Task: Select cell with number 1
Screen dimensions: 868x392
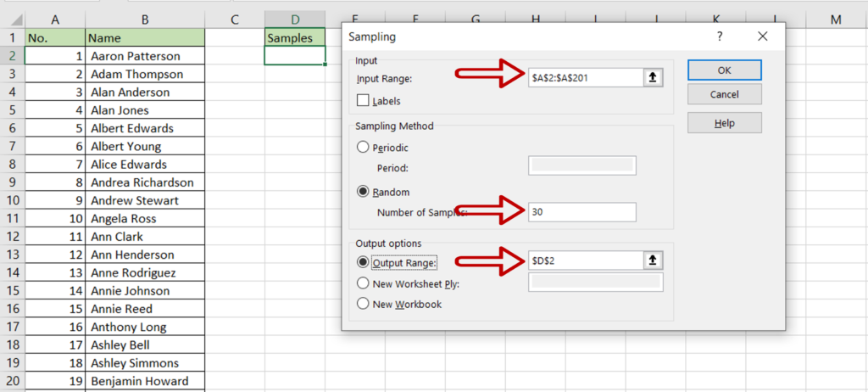Action: click(55, 56)
